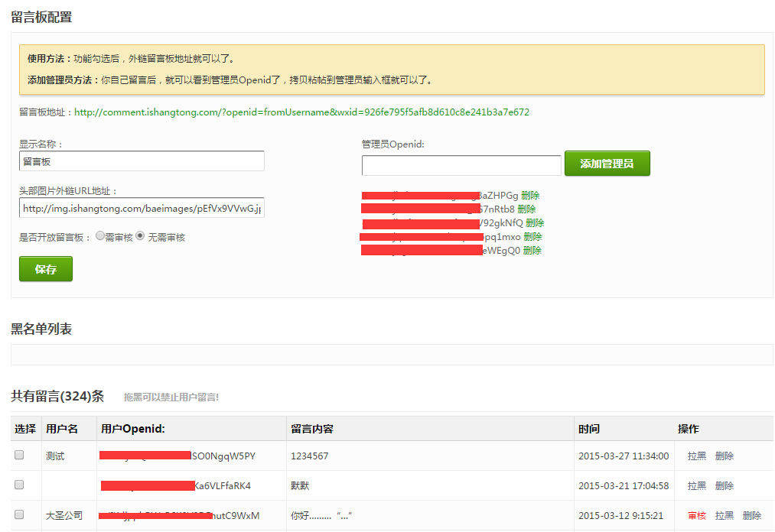Click the 头部图片外链URL地址 input field

point(142,208)
